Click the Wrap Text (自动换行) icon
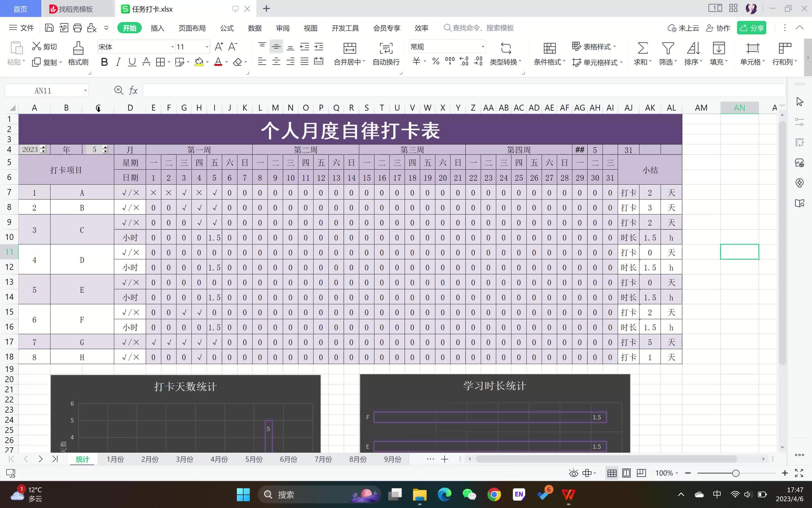 (x=386, y=48)
